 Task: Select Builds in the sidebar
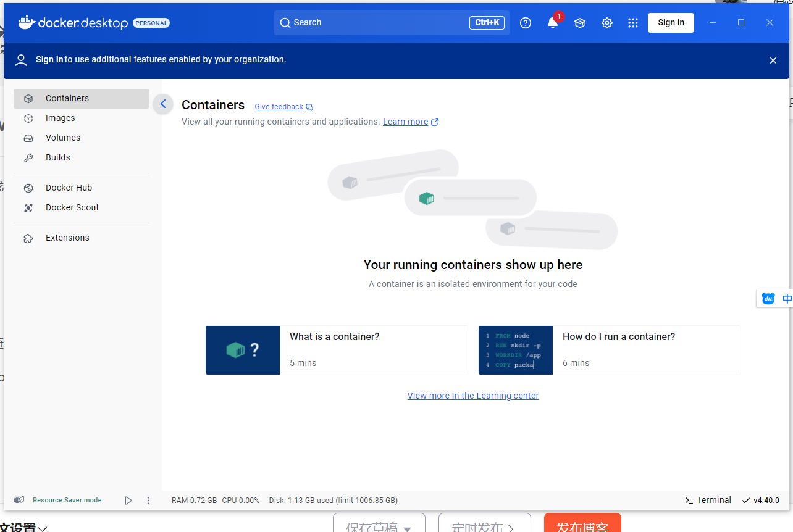[x=82, y=158]
